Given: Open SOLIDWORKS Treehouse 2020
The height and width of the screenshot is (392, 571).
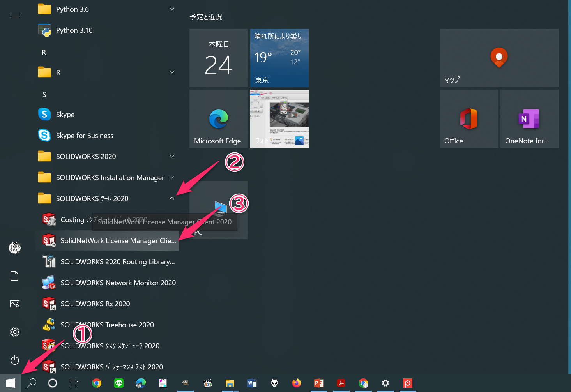Looking at the screenshot, I should tap(107, 325).
